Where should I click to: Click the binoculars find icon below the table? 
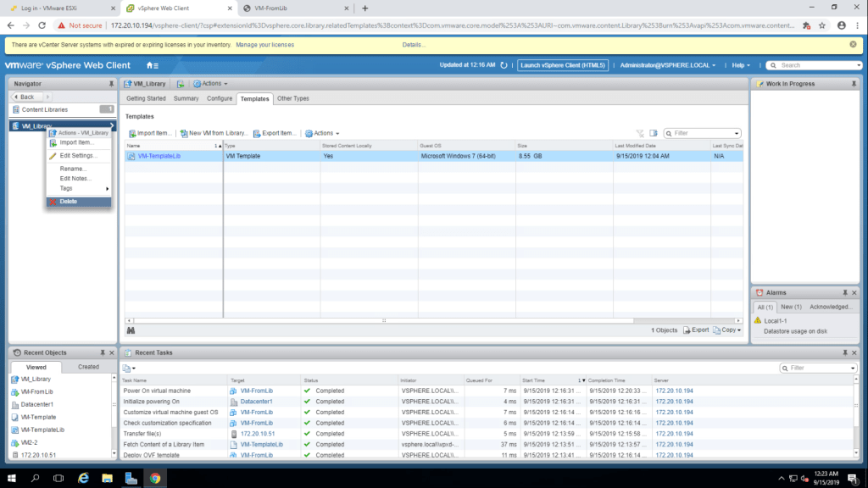pyautogui.click(x=131, y=330)
